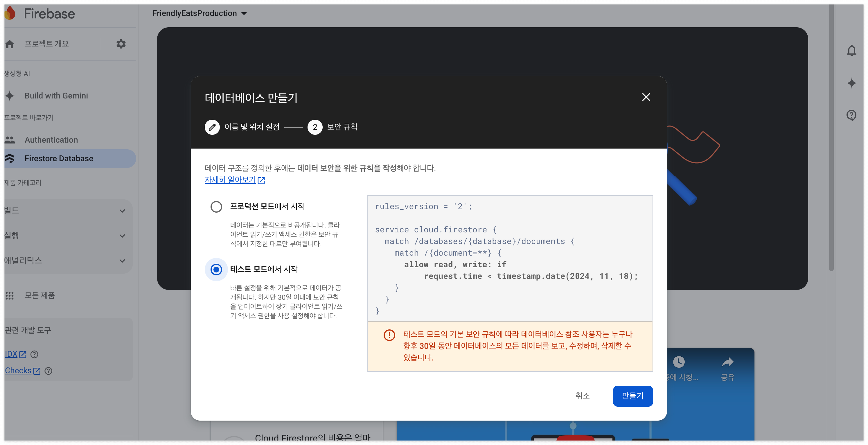The image size is (868, 445).
Task: Click the pencil edit step icon
Action: coord(212,127)
